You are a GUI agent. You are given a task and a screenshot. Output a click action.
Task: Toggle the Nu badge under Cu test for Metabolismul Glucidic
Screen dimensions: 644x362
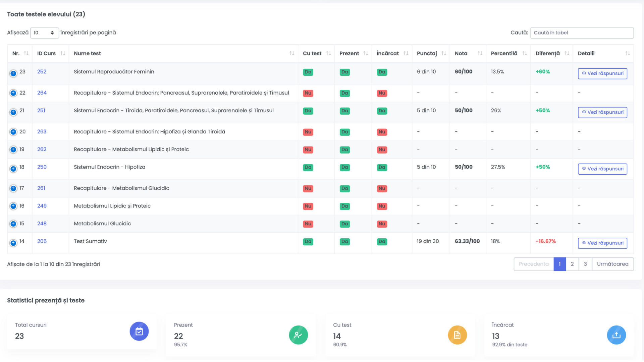tap(308, 224)
